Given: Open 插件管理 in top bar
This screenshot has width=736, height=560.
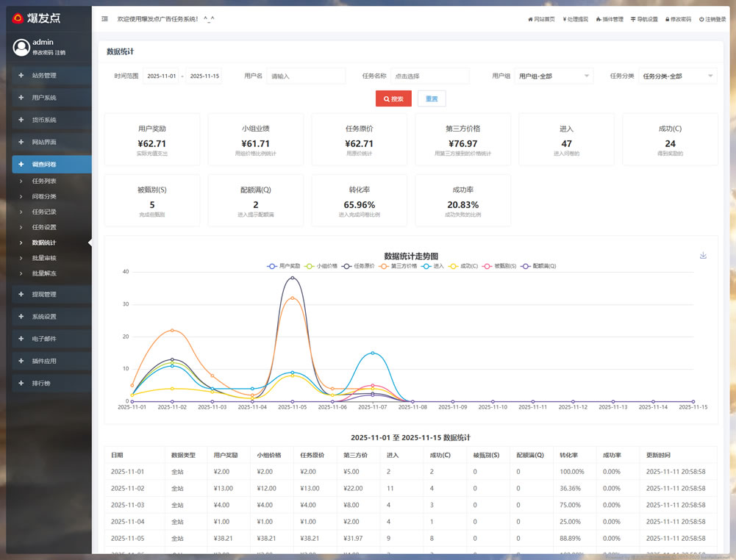Looking at the screenshot, I should click(x=610, y=19).
